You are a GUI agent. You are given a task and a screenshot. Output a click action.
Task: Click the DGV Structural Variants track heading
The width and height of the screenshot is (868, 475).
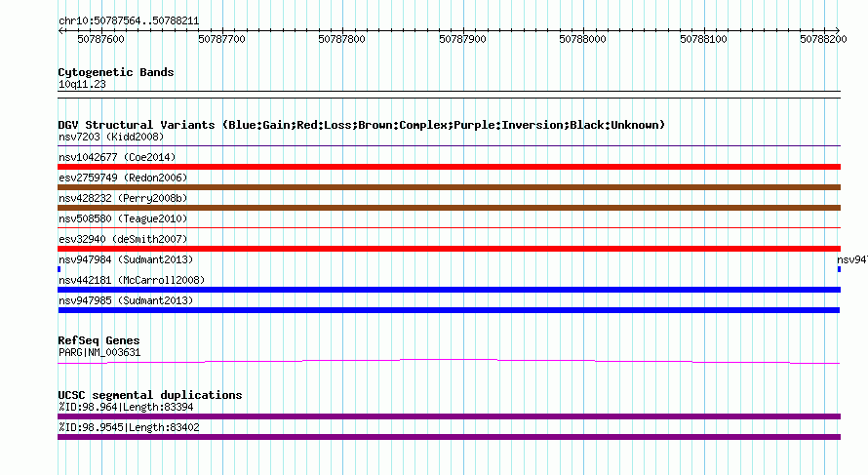[362, 125]
